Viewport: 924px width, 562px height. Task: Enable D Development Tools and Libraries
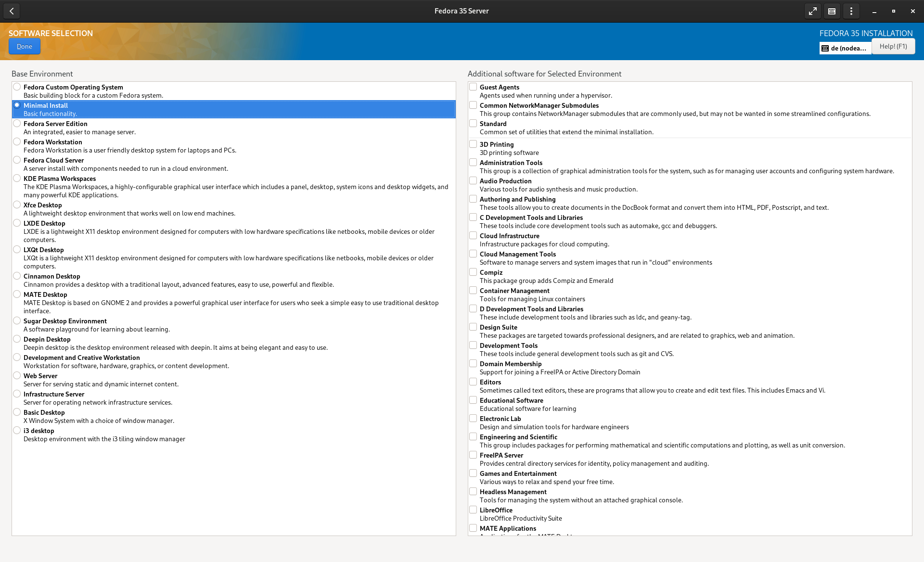tap(473, 309)
